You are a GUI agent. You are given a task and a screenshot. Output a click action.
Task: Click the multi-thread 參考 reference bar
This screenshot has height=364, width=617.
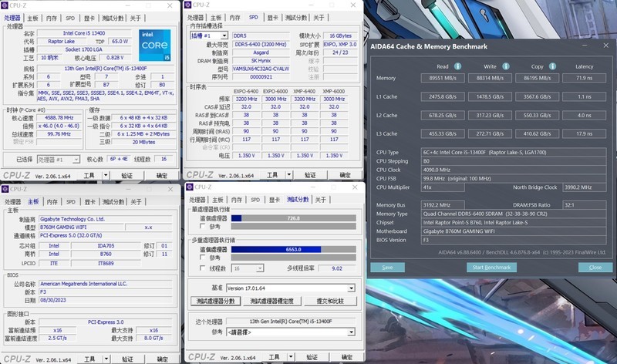tap(294, 258)
